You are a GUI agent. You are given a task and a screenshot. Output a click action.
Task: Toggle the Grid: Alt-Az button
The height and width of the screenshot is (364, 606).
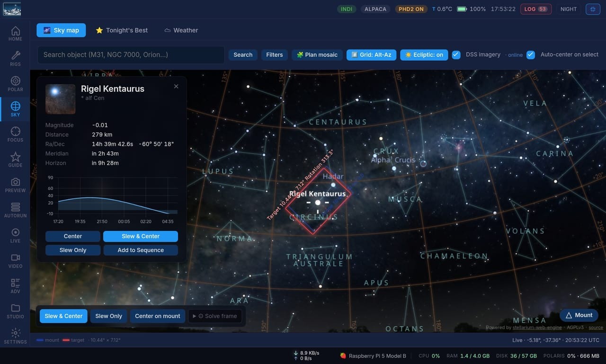click(x=371, y=55)
